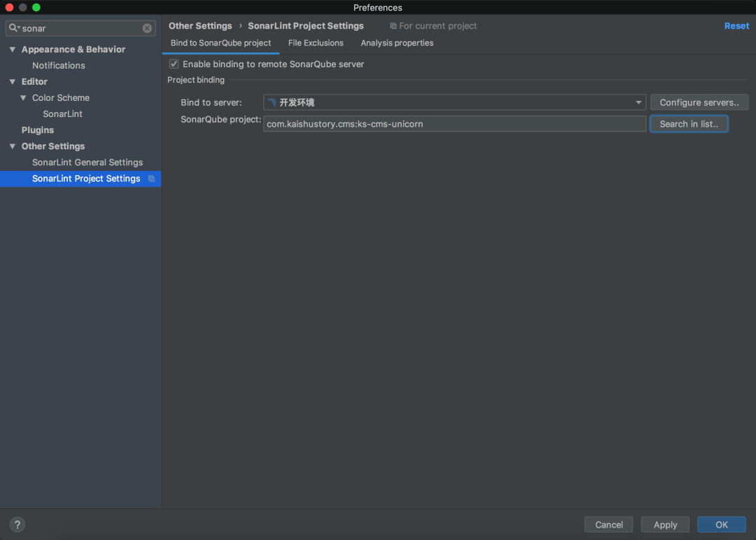Click the Appearance & Behavior label
Viewport: 756px width, 540px height.
(x=73, y=49)
